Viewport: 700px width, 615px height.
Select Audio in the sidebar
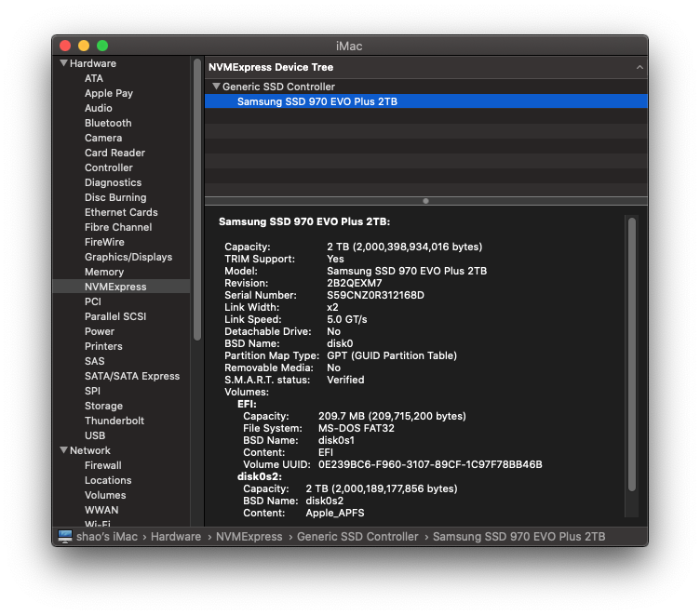pos(99,108)
